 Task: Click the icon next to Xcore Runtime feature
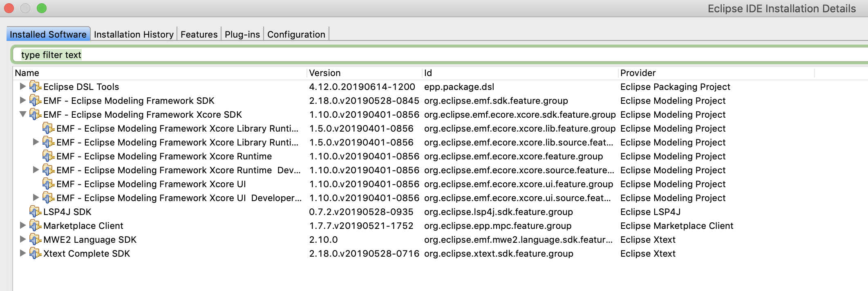point(49,156)
